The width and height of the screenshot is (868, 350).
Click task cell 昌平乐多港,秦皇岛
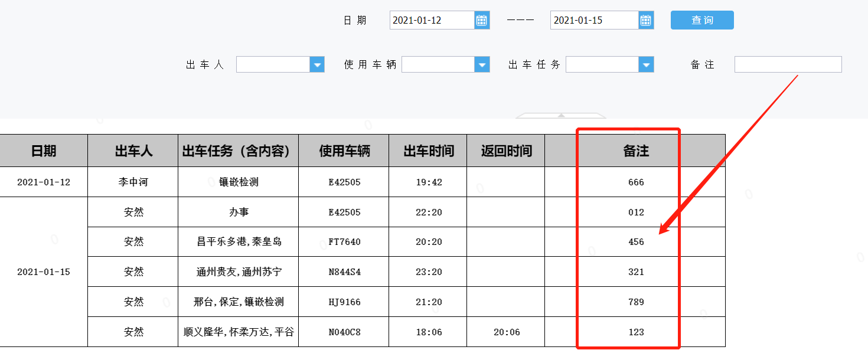239,242
